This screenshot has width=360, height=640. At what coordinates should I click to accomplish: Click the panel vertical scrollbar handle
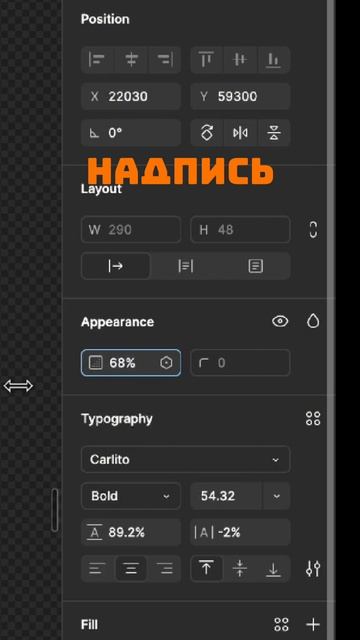55,510
